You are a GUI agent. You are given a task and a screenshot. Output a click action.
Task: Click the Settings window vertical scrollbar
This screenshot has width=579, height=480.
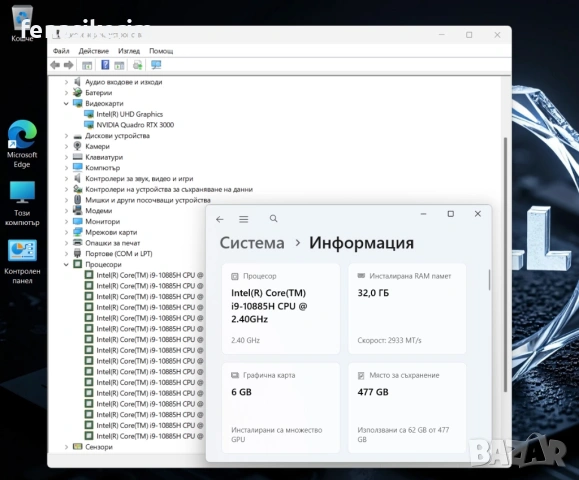489,280
